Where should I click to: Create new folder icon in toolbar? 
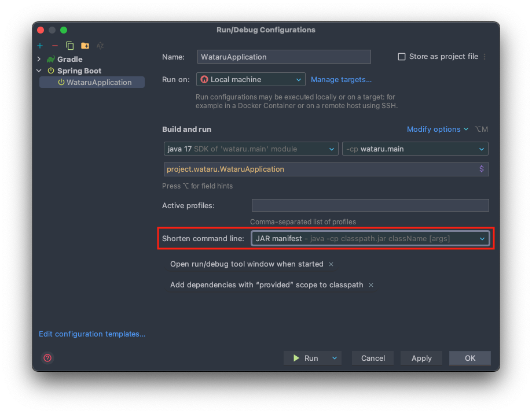85,46
